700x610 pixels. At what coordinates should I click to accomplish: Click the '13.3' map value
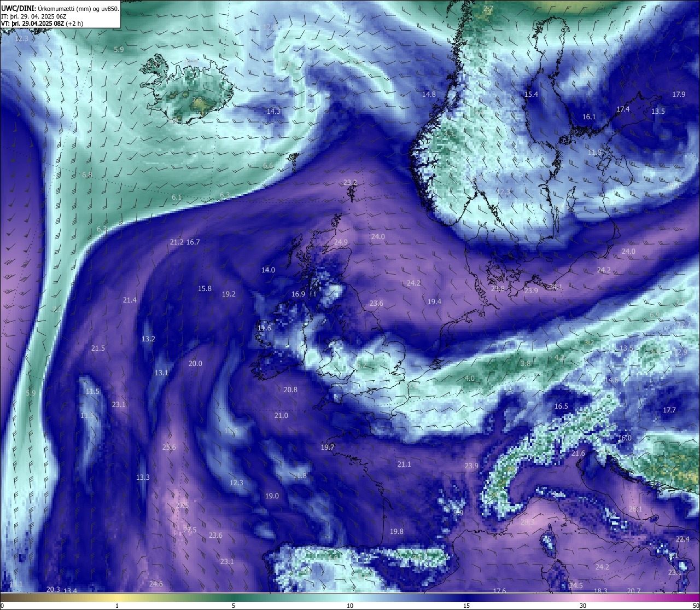pyautogui.click(x=143, y=477)
